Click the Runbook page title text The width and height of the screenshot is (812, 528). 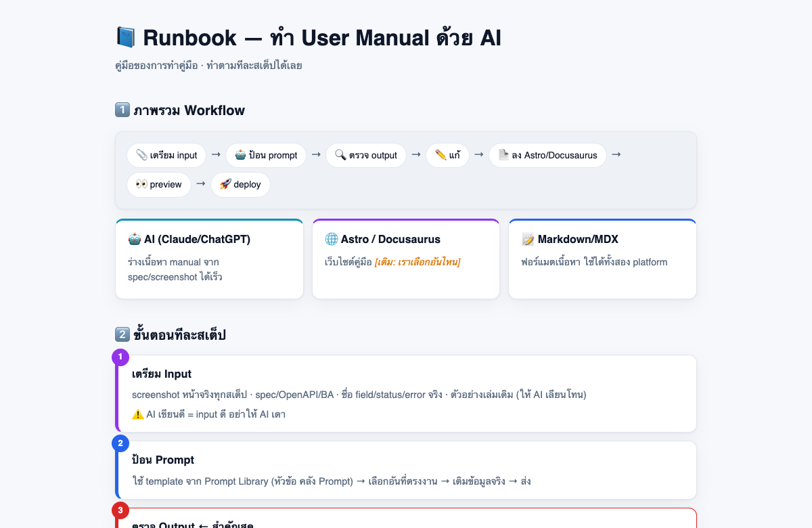[x=322, y=38]
